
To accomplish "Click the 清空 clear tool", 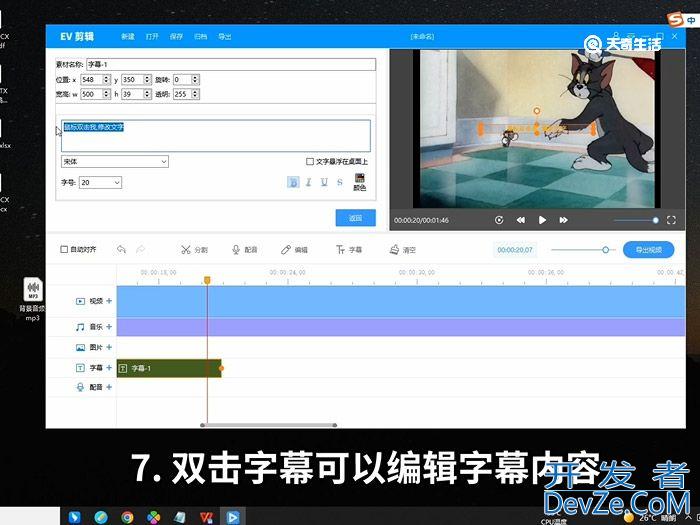I will (x=403, y=250).
